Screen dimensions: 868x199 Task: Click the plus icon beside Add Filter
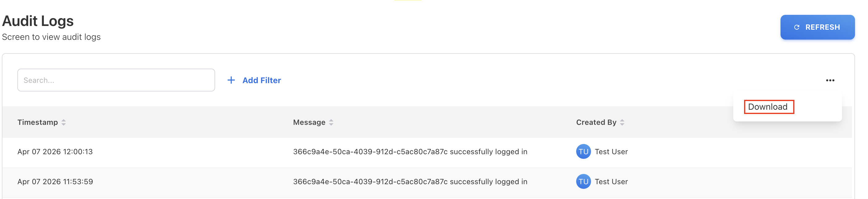[231, 80]
